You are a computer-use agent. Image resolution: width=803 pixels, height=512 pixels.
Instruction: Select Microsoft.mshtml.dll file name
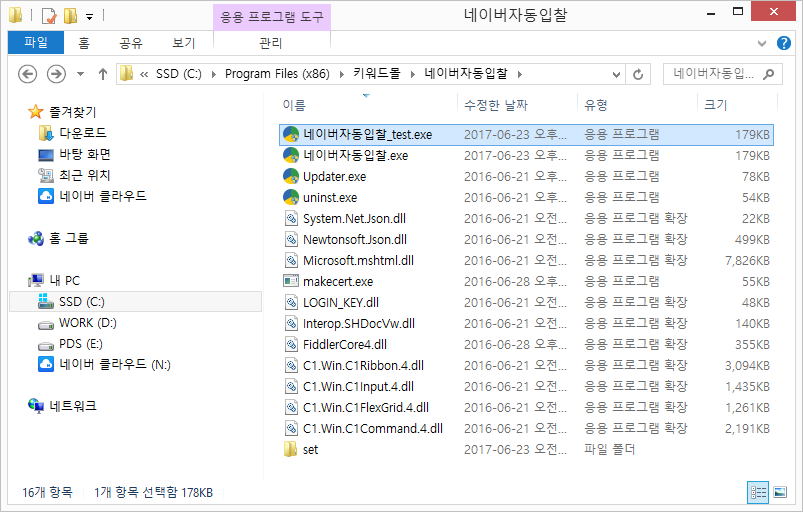point(358,261)
